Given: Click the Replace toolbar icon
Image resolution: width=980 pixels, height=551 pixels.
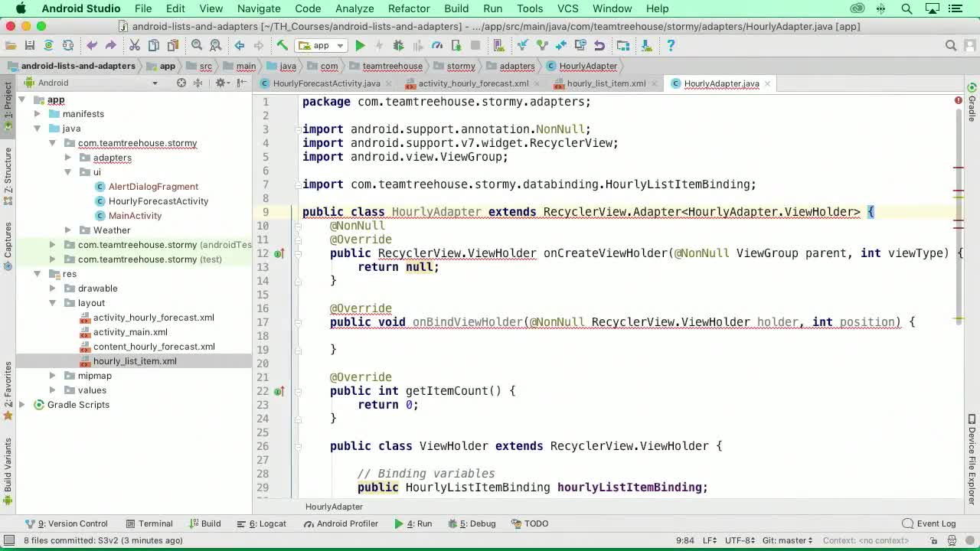Looking at the screenshot, I should click(215, 46).
